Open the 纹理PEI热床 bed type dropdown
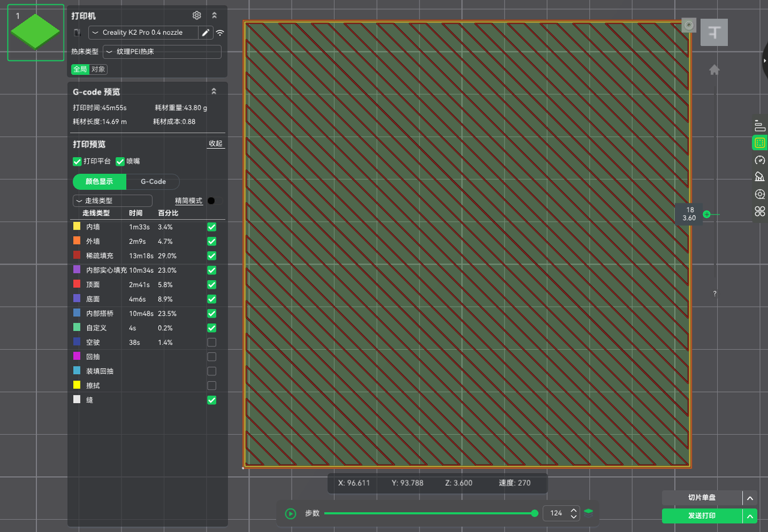 [x=162, y=52]
